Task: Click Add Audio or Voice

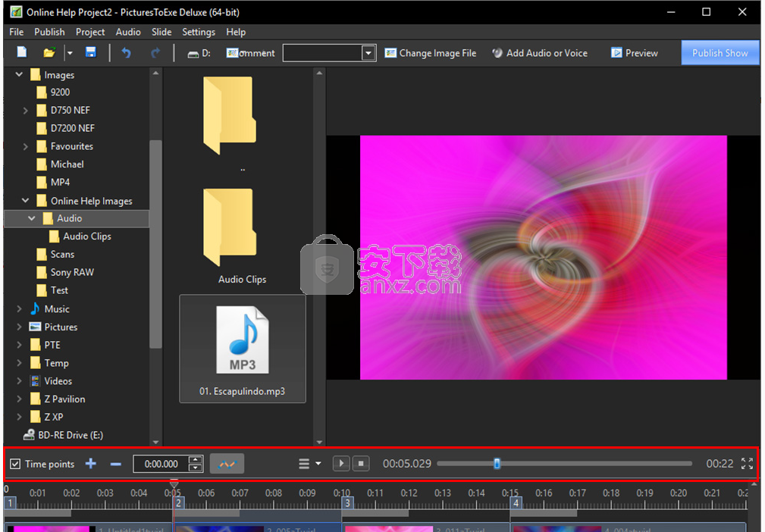Action: point(540,53)
